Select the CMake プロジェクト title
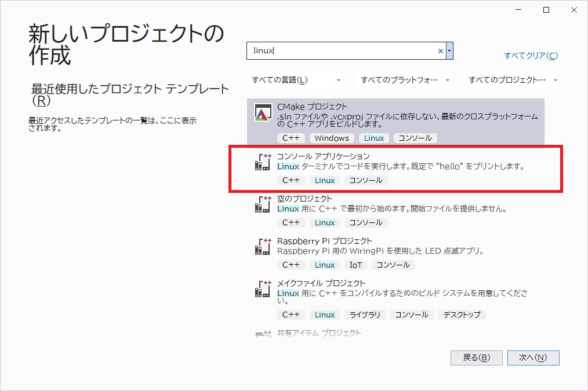The image size is (588, 391). click(312, 107)
